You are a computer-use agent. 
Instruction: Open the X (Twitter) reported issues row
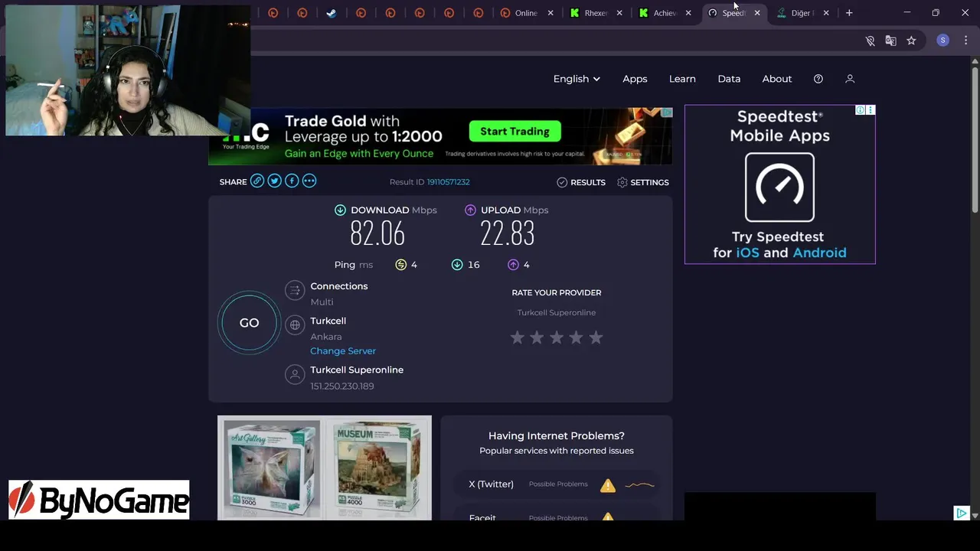(557, 484)
